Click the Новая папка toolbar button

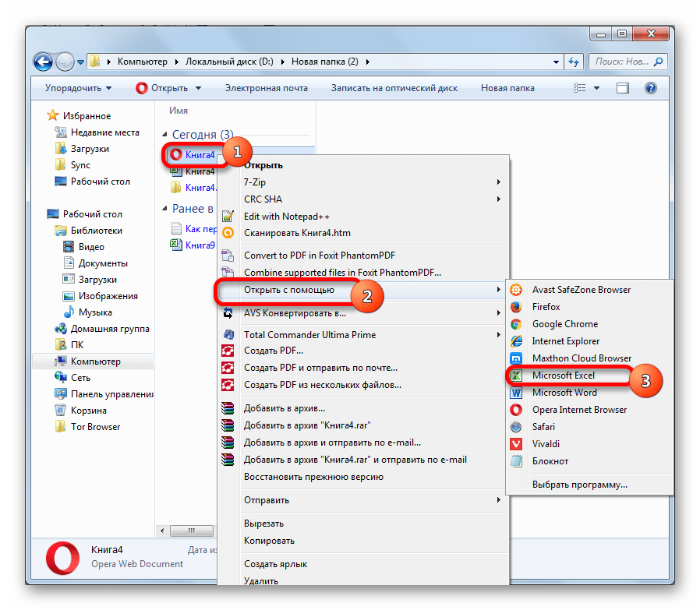click(507, 88)
